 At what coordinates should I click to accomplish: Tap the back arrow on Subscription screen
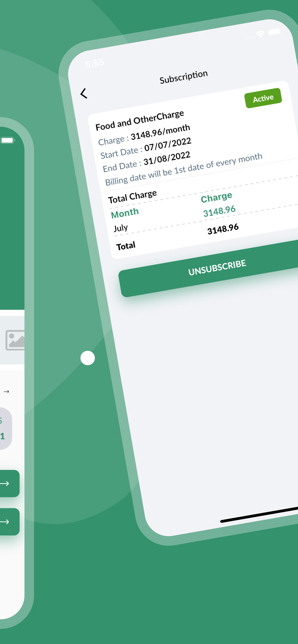pyautogui.click(x=84, y=93)
